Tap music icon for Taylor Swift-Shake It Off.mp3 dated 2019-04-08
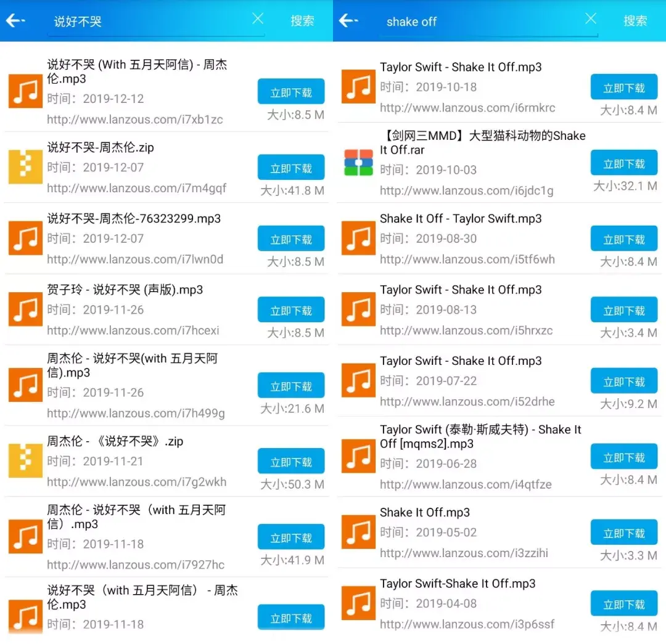Screen dimensions: 666x644 point(358,603)
